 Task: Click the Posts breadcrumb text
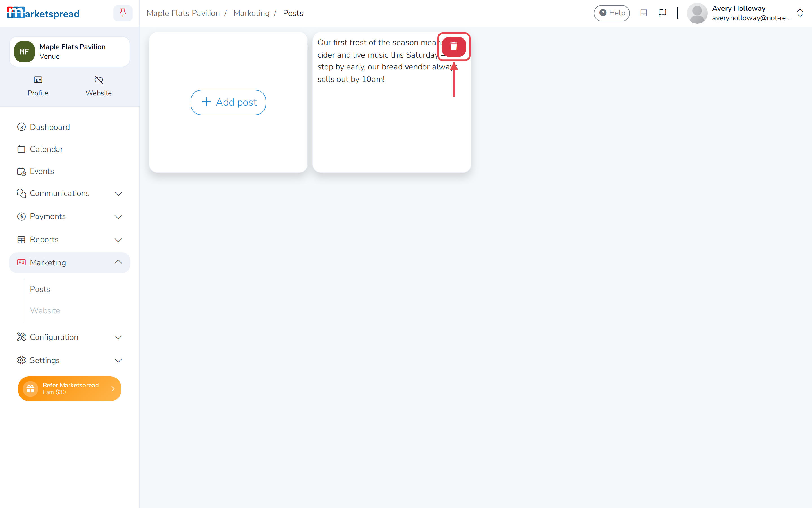pos(293,13)
